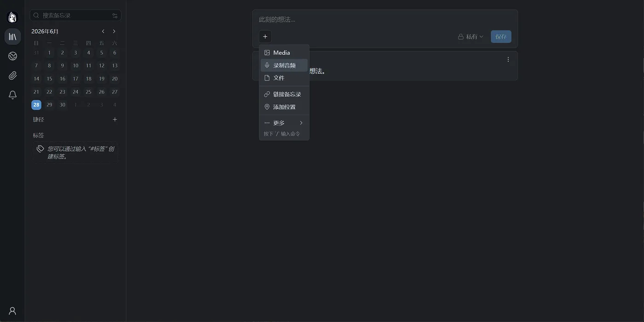Screen dimensions: 644x322
Task: Click the 标签 section label
Action: pyautogui.click(x=39, y=136)
